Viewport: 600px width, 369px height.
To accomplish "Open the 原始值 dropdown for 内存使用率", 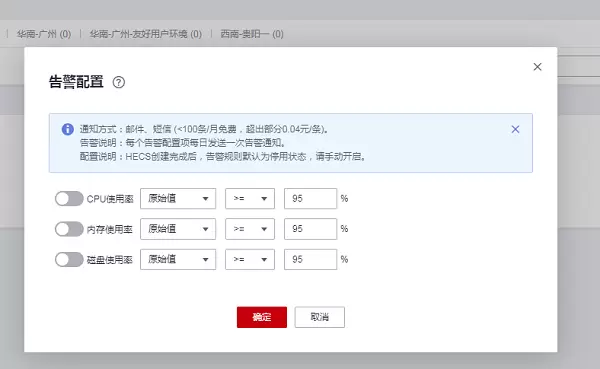I will pos(178,229).
